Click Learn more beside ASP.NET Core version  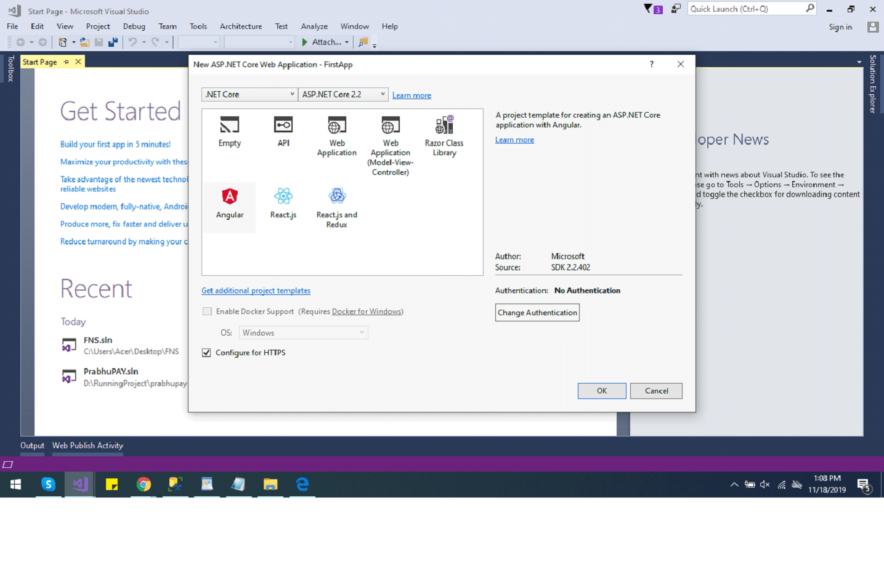click(412, 95)
